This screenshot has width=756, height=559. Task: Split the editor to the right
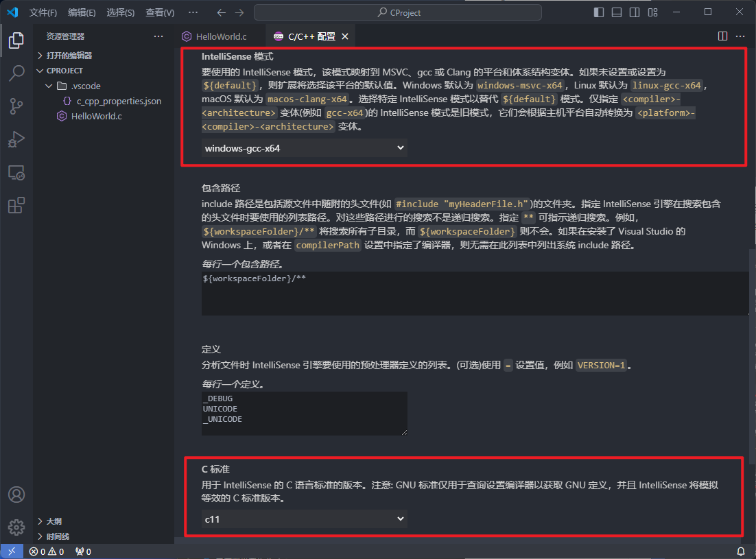pyautogui.click(x=722, y=36)
